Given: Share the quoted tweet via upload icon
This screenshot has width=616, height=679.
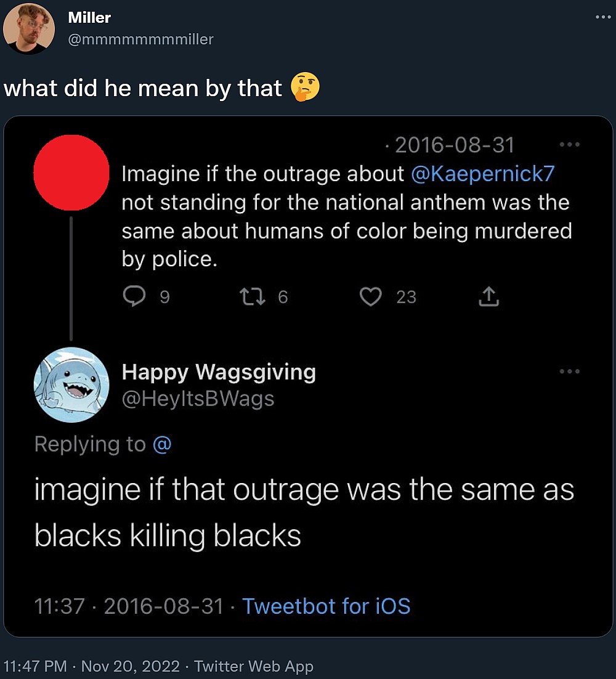Looking at the screenshot, I should [x=488, y=297].
